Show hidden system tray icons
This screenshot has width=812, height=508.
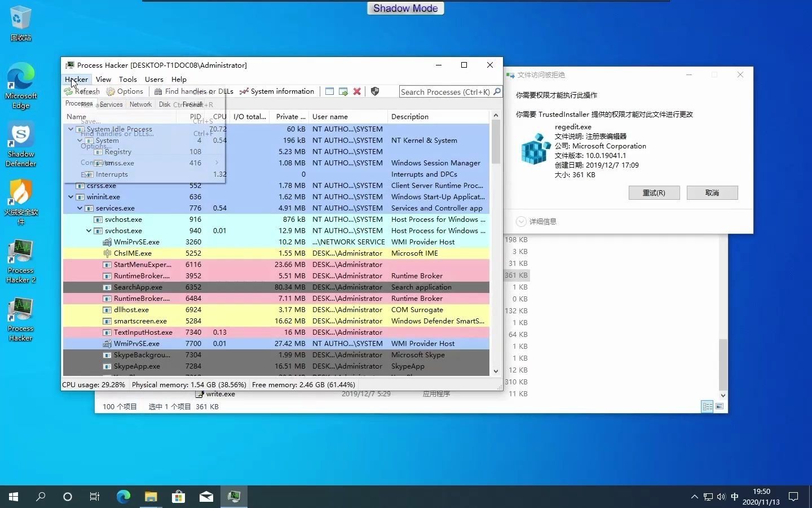tap(694, 497)
